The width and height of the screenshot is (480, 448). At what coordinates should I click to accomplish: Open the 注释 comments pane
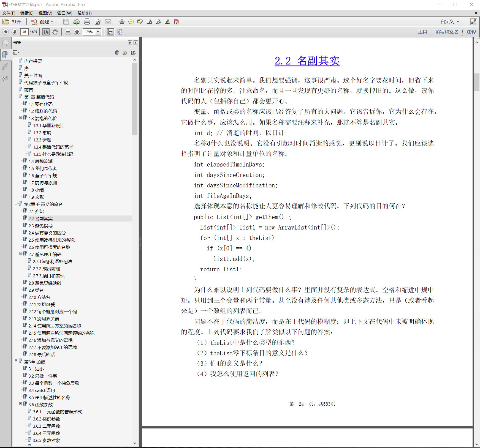click(x=471, y=32)
